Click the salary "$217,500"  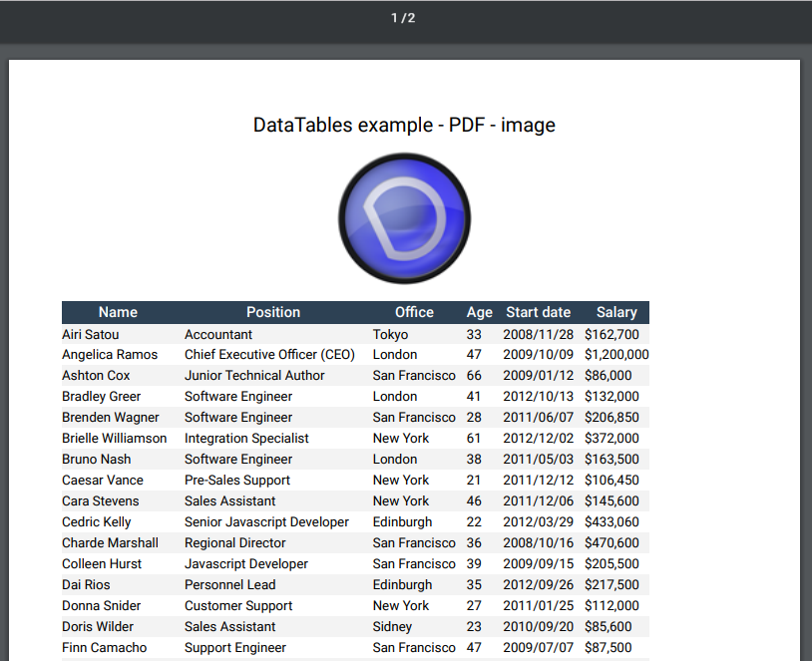(611, 585)
